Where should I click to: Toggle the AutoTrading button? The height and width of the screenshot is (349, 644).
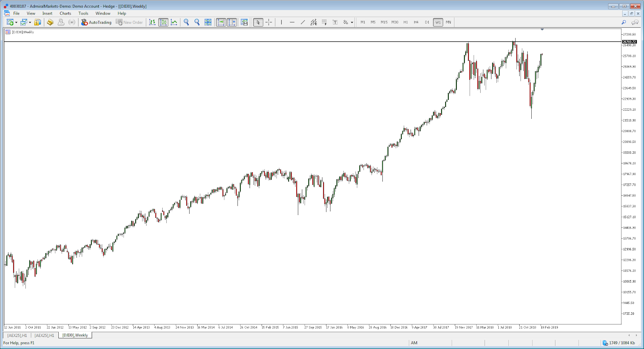coord(96,22)
